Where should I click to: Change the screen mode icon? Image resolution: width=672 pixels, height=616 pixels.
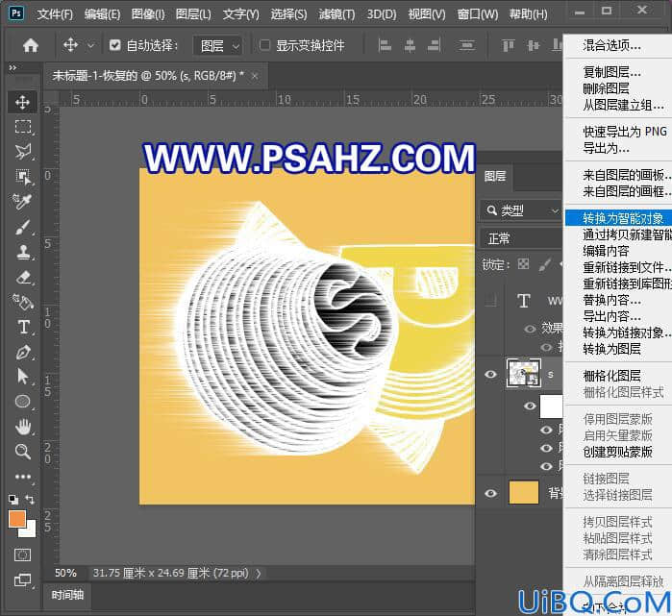tap(22, 580)
